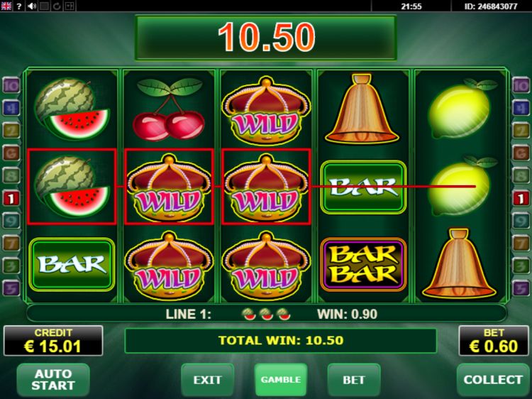Image resolution: width=532 pixels, height=399 pixels.
Task: Open the Bet selection button
Action: click(354, 380)
